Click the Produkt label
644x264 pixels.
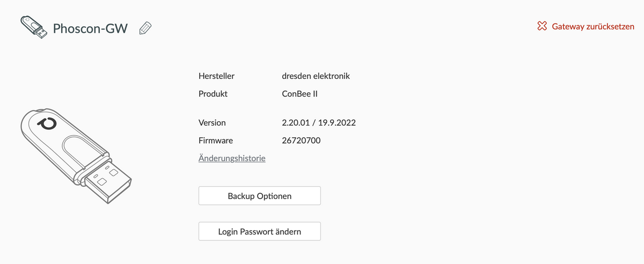tap(213, 93)
